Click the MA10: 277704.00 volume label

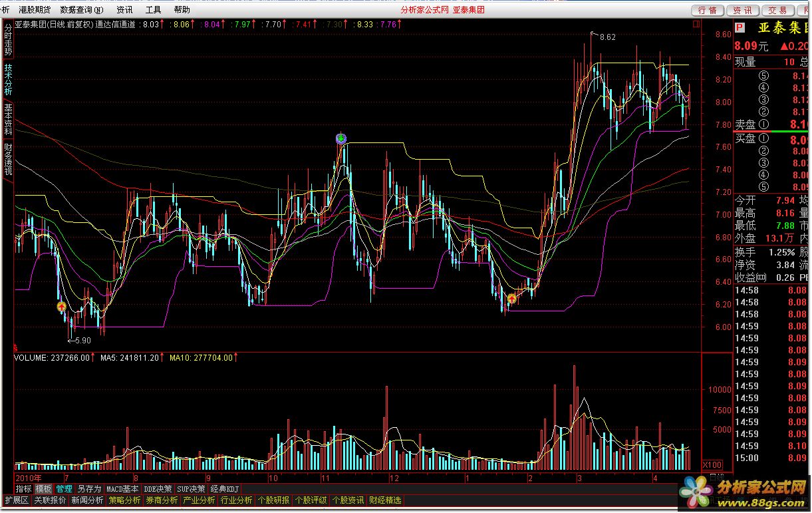point(201,358)
